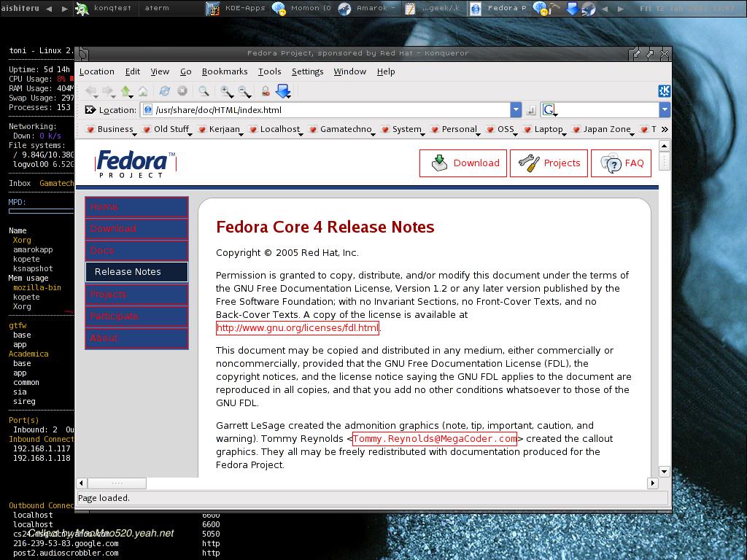Open the Tools menu
The image size is (747, 560).
coord(270,71)
